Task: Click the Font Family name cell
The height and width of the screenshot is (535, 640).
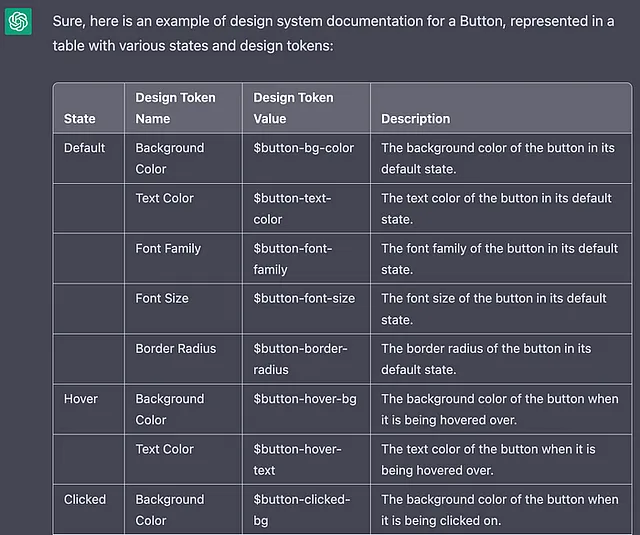Action: (183, 259)
